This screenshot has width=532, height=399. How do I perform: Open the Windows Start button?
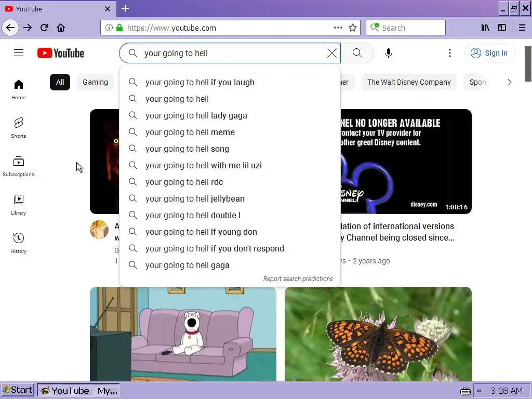click(17, 390)
